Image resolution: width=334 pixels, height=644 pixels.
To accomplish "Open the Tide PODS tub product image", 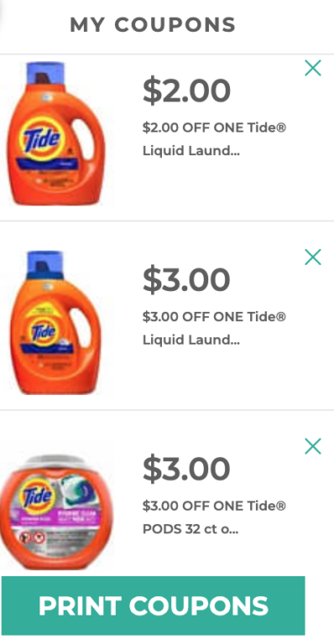I will [x=55, y=512].
